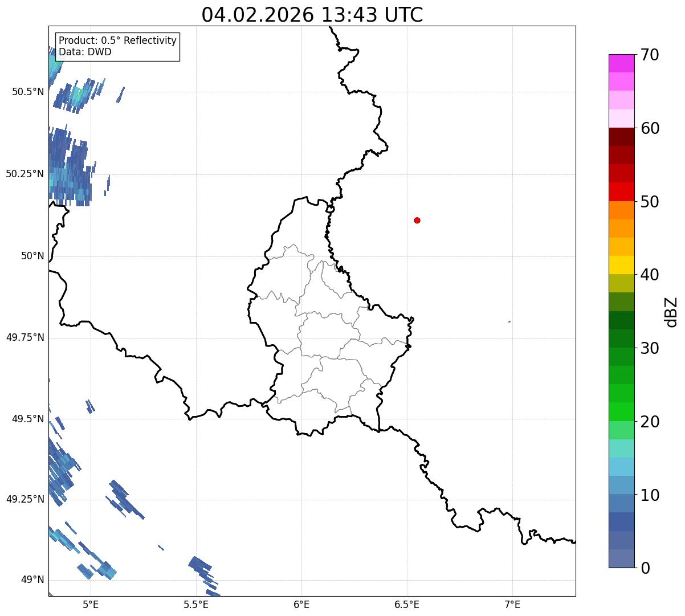
Task: Pick the bright green swatch just above 20 dBZ
Action: (x=621, y=412)
